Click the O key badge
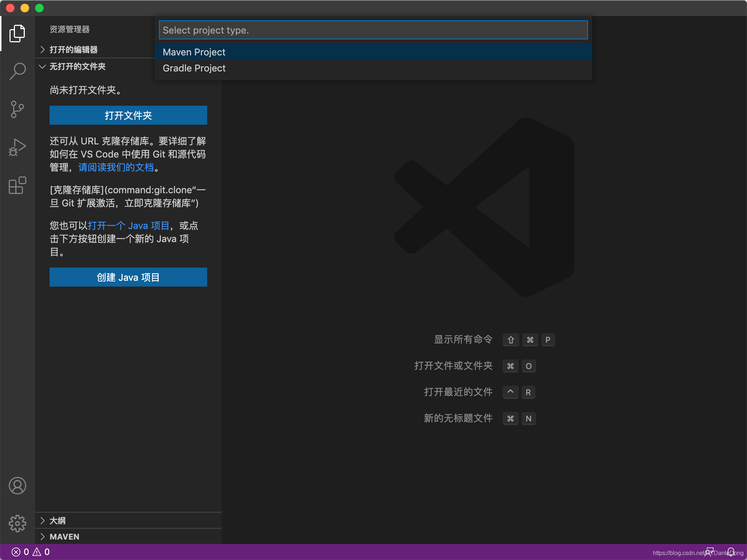747x560 pixels. 529,366
